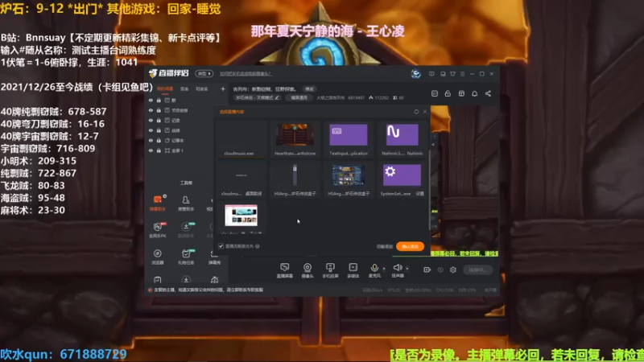Click the notification bell icon

point(474,93)
